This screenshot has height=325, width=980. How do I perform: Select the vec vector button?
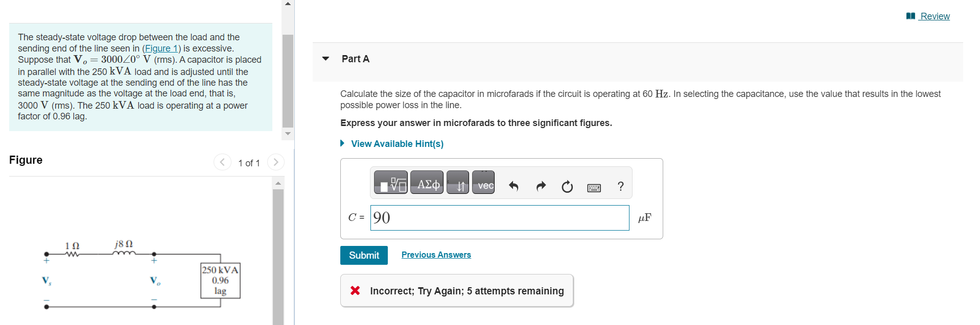click(483, 183)
